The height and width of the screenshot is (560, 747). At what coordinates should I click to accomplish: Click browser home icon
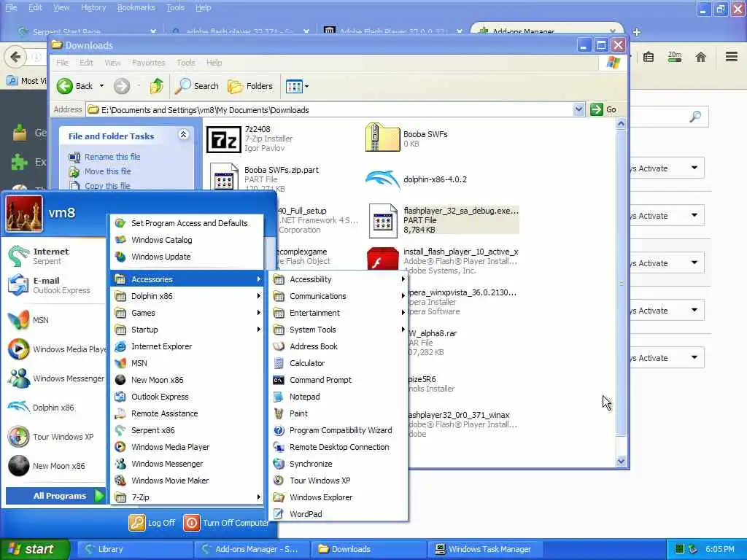701,57
